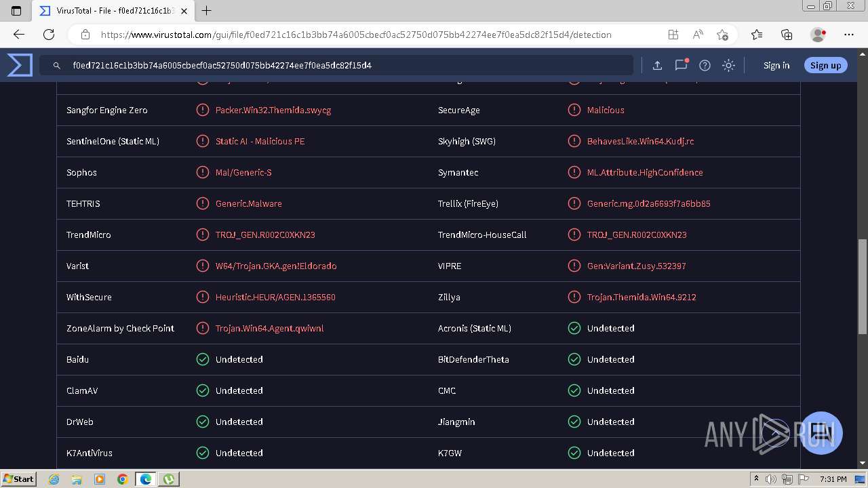Open a new browser tab
This screenshot has width=868, height=488.
(207, 10)
